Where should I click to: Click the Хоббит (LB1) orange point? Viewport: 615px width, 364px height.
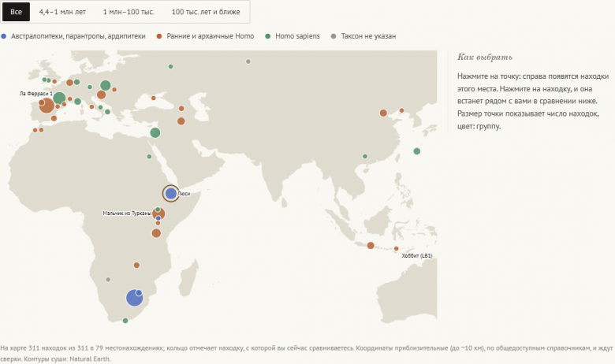click(x=396, y=249)
